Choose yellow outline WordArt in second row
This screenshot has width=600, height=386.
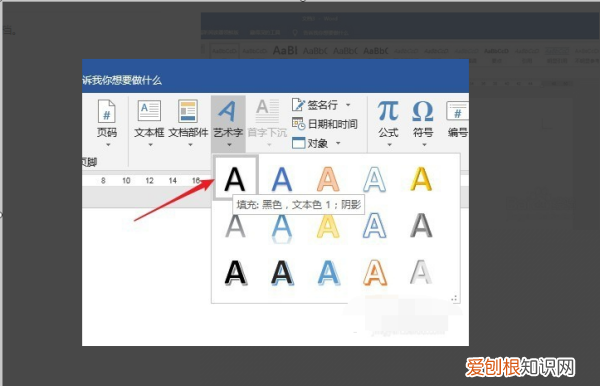pos(328,226)
